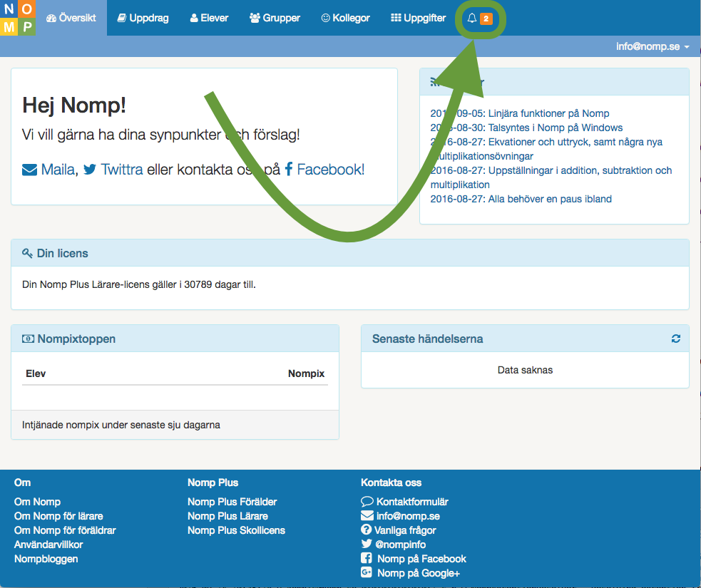Screen dimensions: 701x588
Task: Open the Användarvillkor footer link
Action: (x=48, y=545)
